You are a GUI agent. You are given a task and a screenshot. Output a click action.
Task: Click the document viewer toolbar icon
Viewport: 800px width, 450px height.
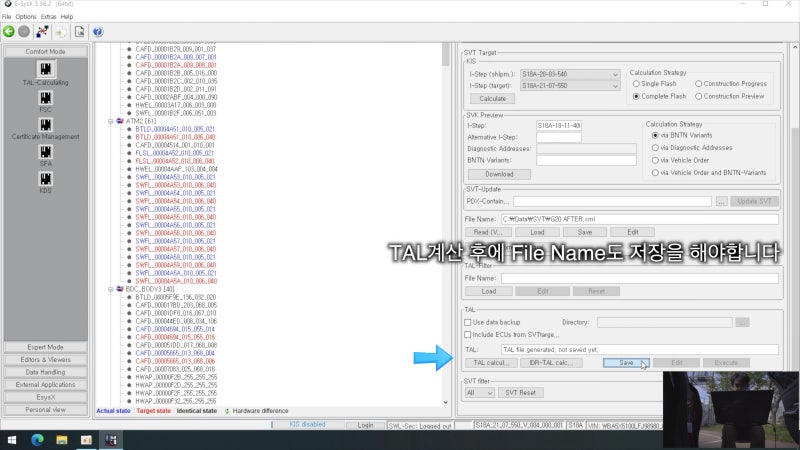click(x=80, y=32)
